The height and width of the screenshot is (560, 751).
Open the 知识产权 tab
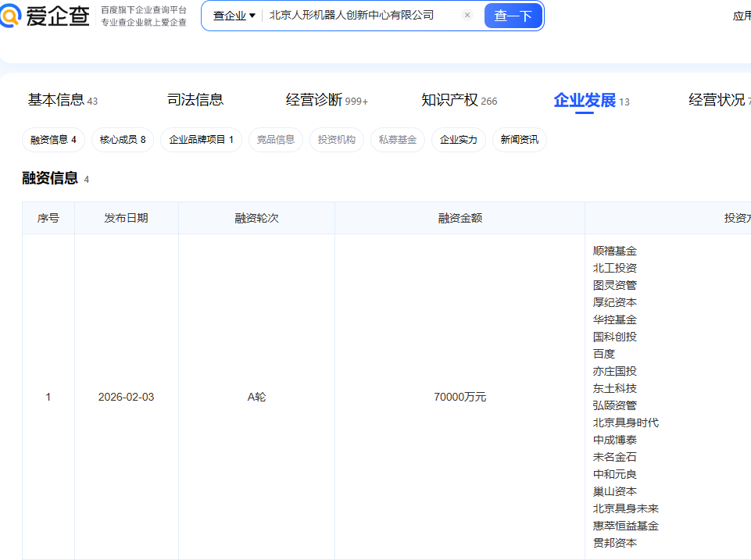(x=460, y=100)
